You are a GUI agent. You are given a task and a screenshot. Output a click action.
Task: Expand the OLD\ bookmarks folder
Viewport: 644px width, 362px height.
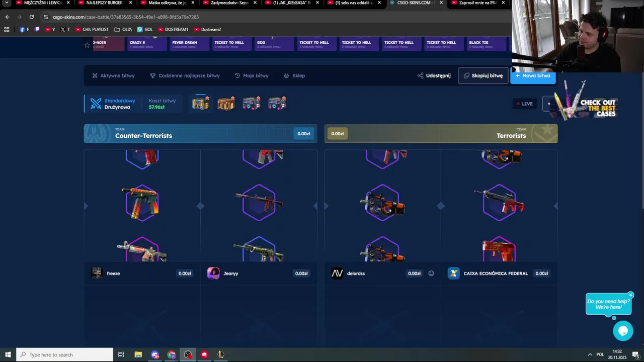[x=123, y=29]
